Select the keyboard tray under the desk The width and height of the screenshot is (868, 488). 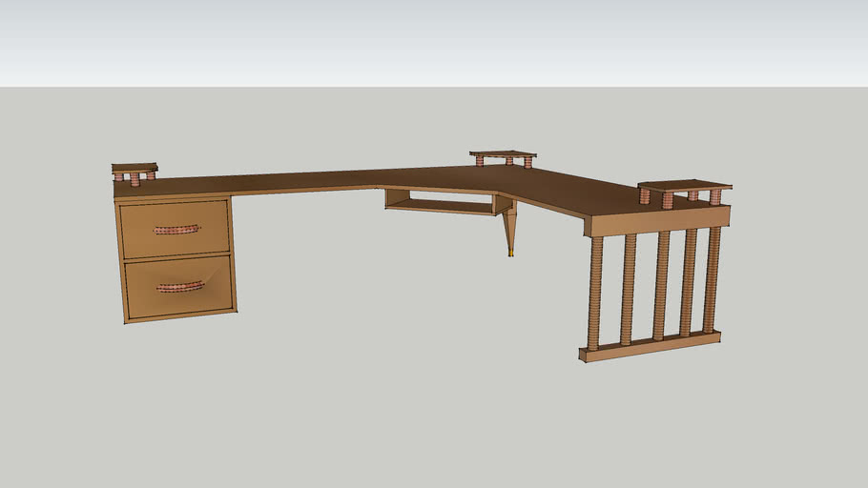(441, 205)
